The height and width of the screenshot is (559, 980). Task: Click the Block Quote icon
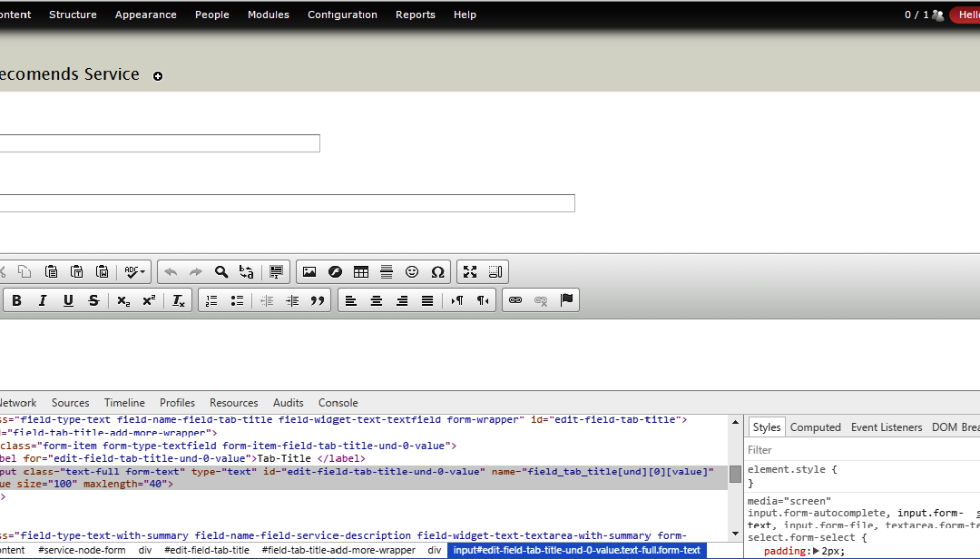point(318,300)
